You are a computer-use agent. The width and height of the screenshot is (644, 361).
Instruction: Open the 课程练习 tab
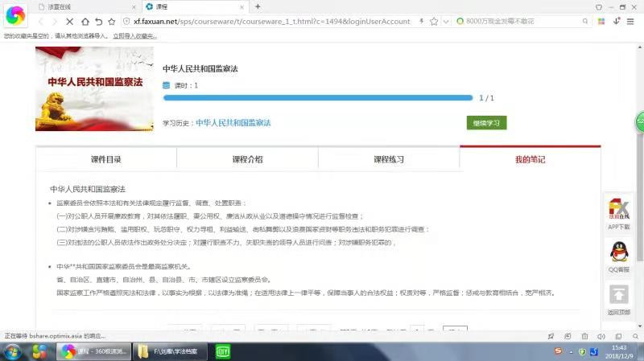[x=389, y=159]
